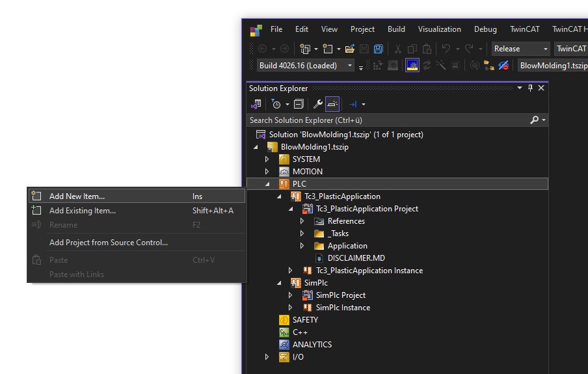Toggle the Auto Hide pin of Solution Explorer
588x374 pixels.
point(530,88)
